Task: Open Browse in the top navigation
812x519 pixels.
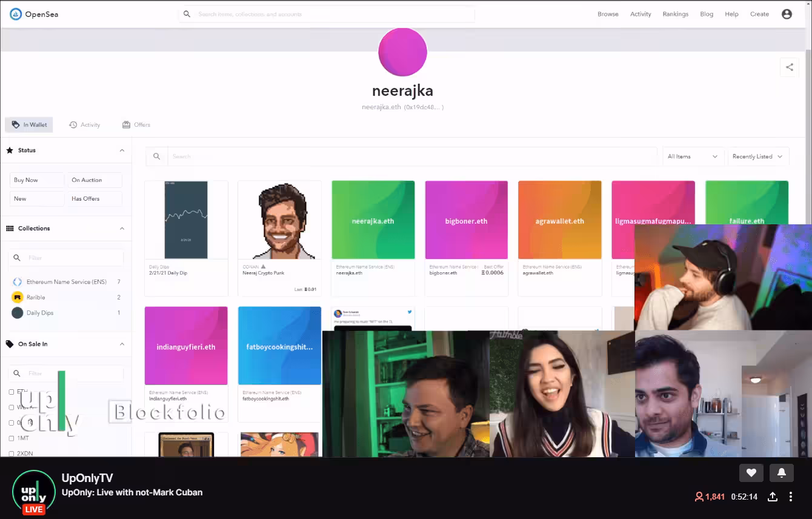Action: click(x=608, y=14)
